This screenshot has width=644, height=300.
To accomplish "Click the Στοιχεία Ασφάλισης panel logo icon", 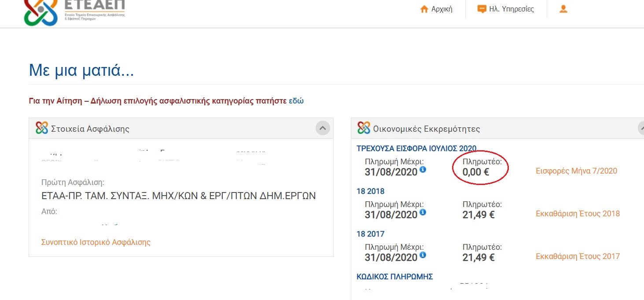I will click(42, 128).
